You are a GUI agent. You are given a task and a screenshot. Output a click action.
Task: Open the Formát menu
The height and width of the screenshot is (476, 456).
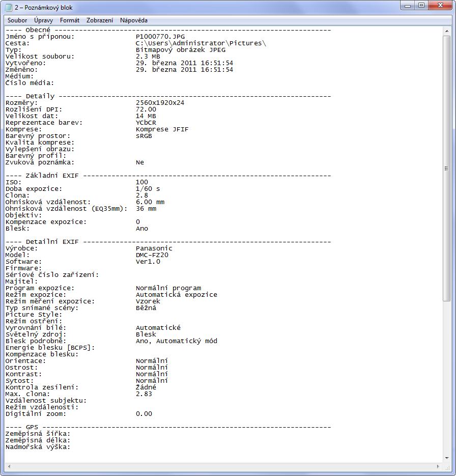pyautogui.click(x=70, y=20)
